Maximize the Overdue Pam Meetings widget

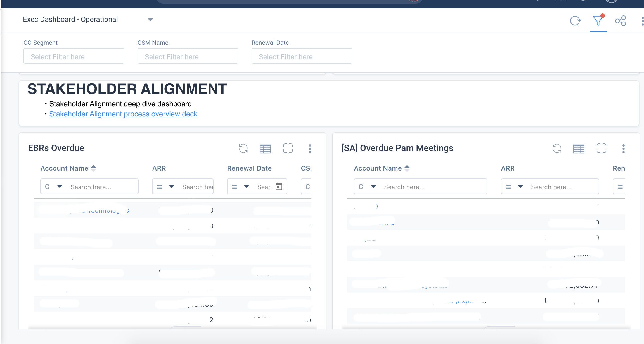click(601, 149)
